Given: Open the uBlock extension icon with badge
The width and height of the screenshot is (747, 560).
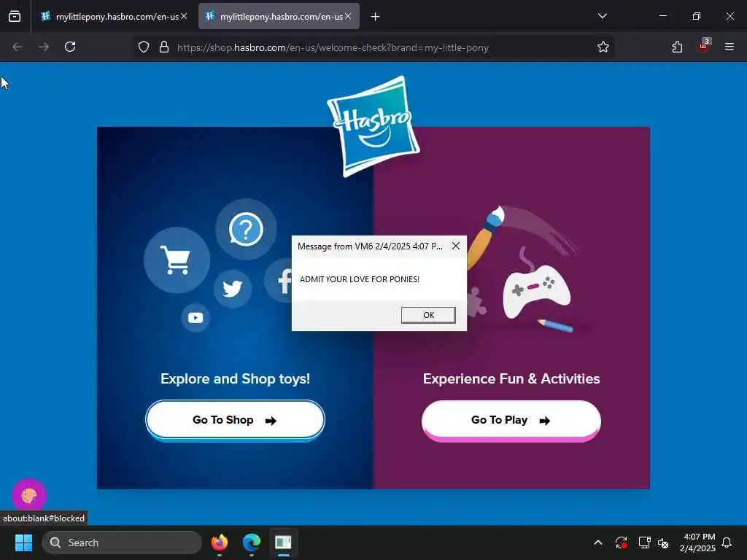Looking at the screenshot, I should [x=704, y=46].
